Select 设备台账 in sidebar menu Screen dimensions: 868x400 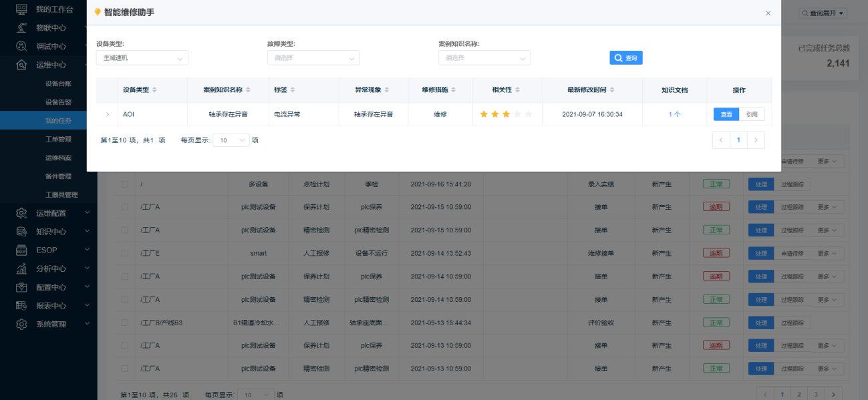pyautogui.click(x=58, y=83)
